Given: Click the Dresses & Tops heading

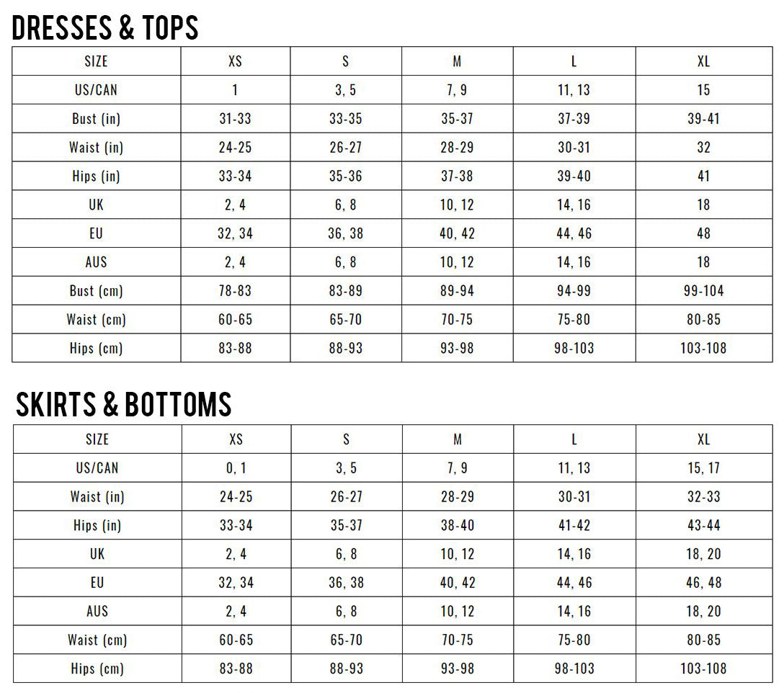Looking at the screenshot, I should coord(105,27).
